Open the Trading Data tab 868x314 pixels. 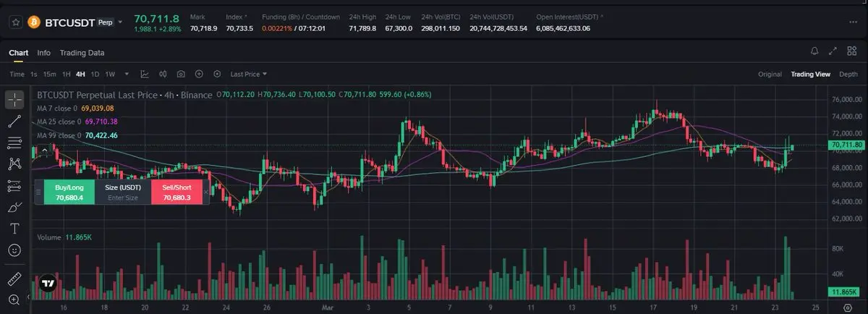point(82,53)
